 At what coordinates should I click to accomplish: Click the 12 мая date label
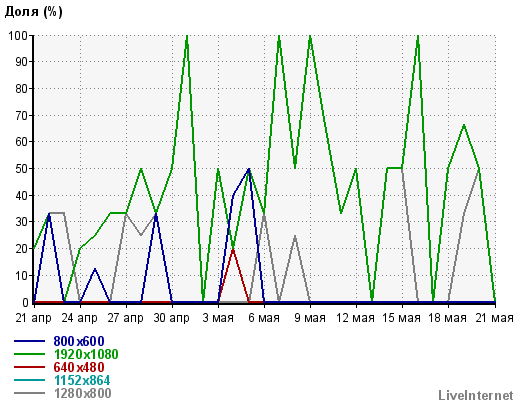tap(355, 318)
